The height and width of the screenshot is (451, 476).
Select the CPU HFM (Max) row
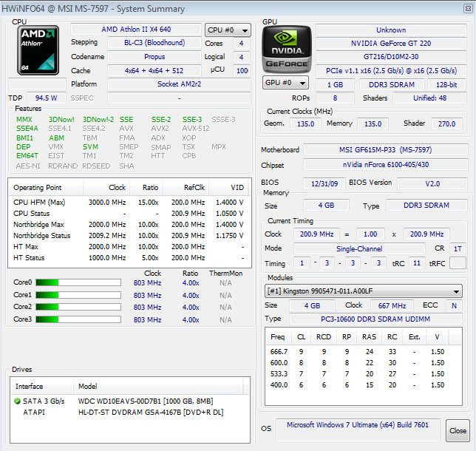click(129, 203)
